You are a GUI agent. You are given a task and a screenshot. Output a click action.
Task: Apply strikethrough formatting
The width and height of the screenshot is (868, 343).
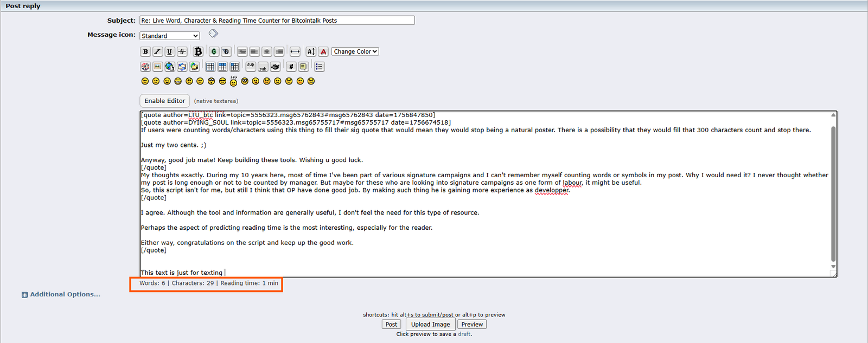tap(182, 51)
